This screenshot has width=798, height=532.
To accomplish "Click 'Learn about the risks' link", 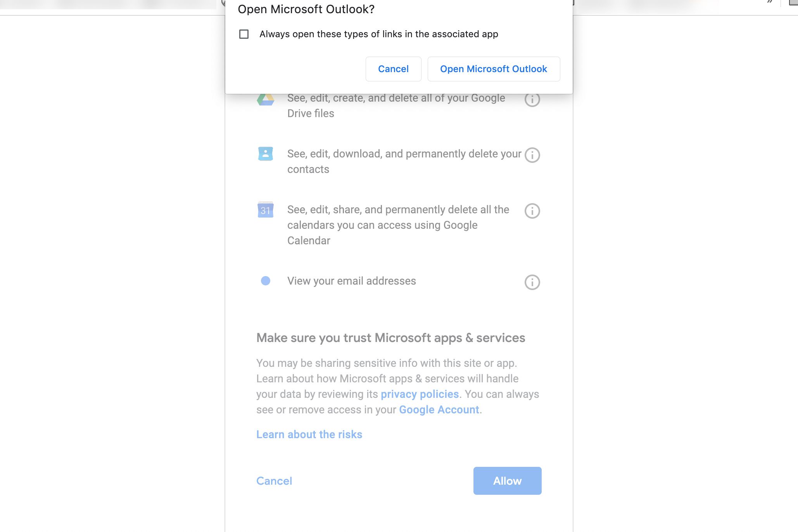I will [x=309, y=434].
